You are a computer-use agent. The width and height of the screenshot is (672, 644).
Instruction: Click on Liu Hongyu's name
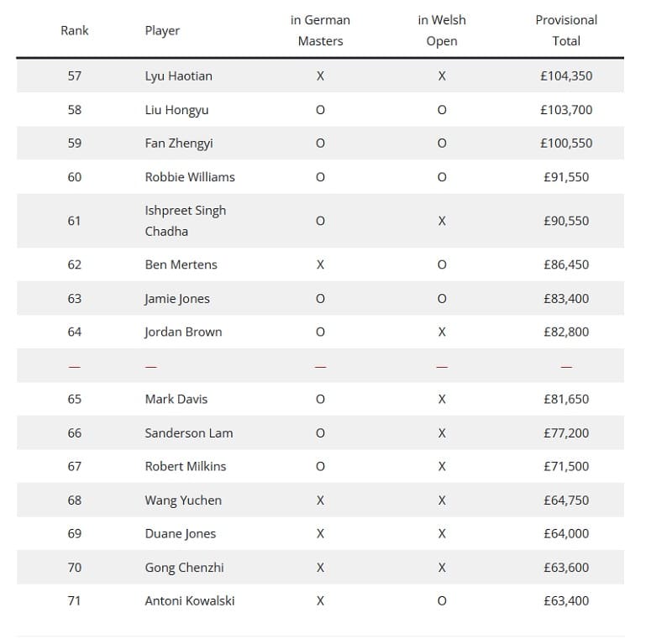[x=176, y=109]
